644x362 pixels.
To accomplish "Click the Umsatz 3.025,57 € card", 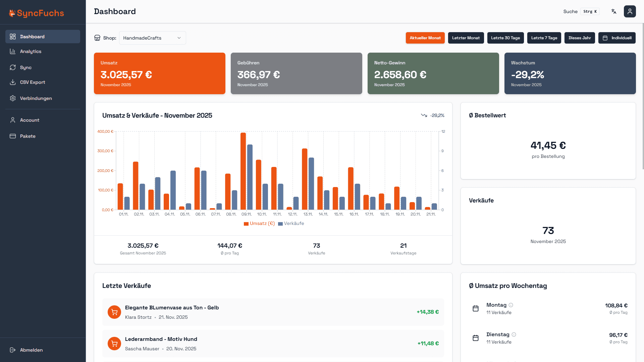I will tap(160, 73).
